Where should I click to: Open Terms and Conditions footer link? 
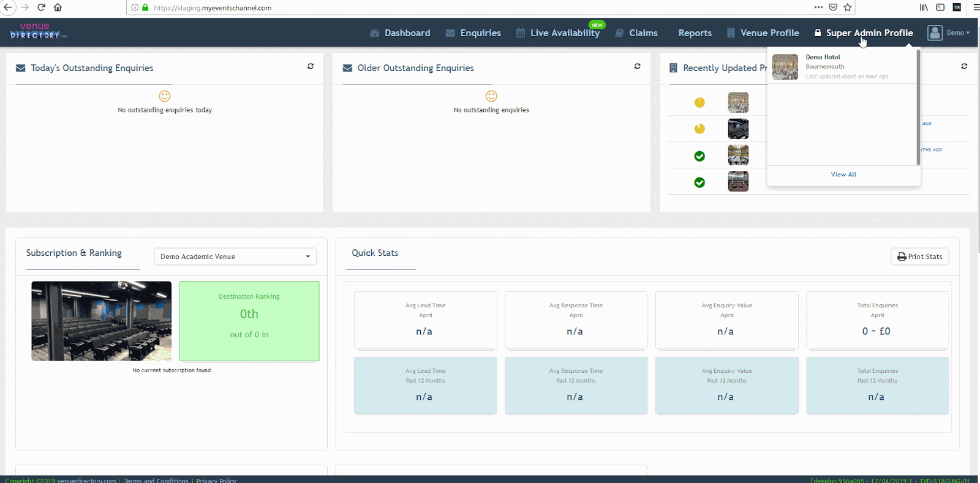point(156,481)
